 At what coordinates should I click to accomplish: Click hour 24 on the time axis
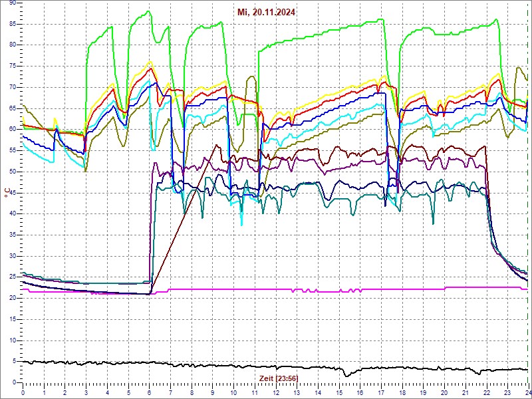tap(528, 392)
